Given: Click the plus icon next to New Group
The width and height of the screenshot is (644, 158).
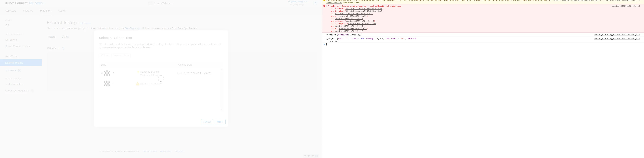Looking at the screenshot, I should click(19, 71).
